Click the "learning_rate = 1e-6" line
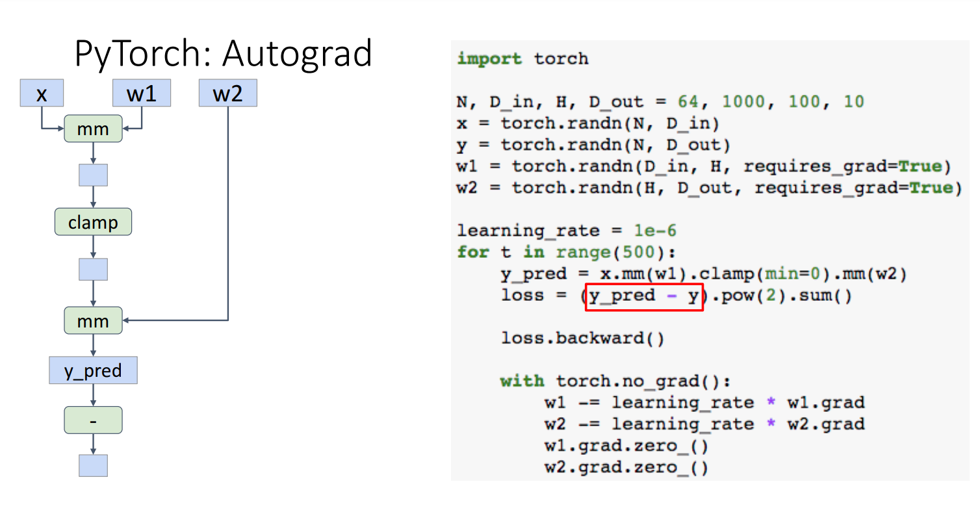This screenshot has height=512, width=980. pos(566,231)
